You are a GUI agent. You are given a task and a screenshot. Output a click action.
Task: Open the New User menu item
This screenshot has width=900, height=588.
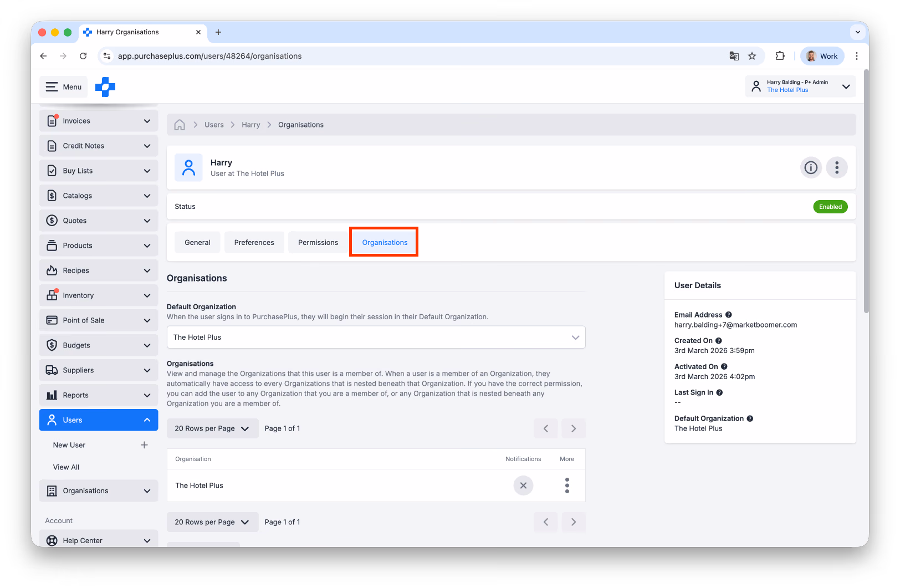tap(69, 445)
